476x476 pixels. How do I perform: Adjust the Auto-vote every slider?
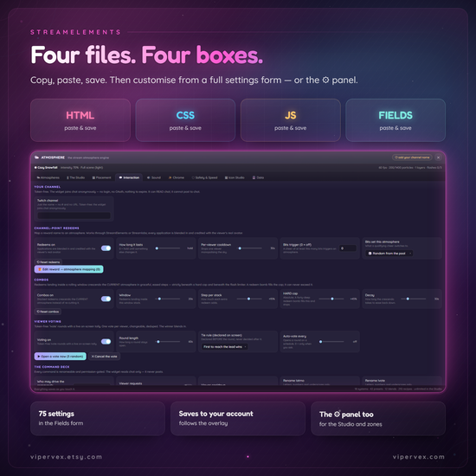[x=331, y=342]
